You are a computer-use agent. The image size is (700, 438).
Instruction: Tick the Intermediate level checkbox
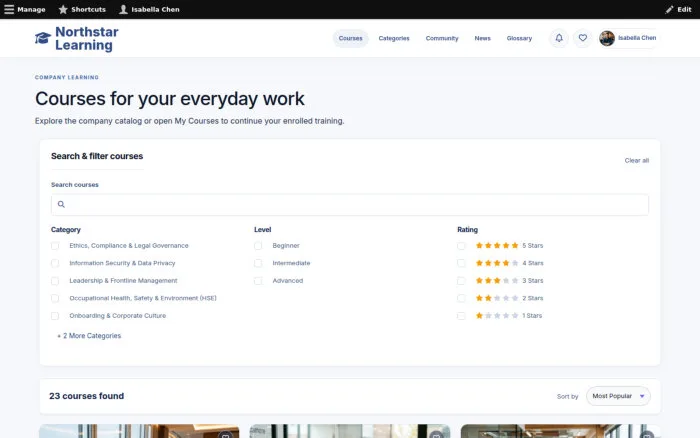tap(258, 263)
